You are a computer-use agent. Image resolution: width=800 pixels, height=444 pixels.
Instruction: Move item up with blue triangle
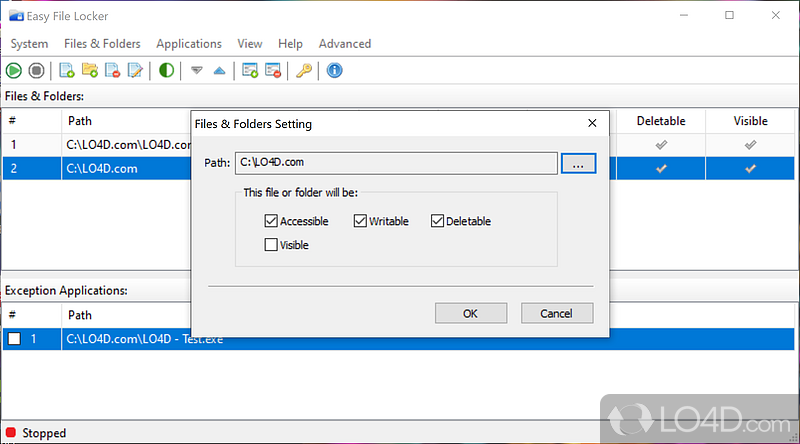(219, 70)
